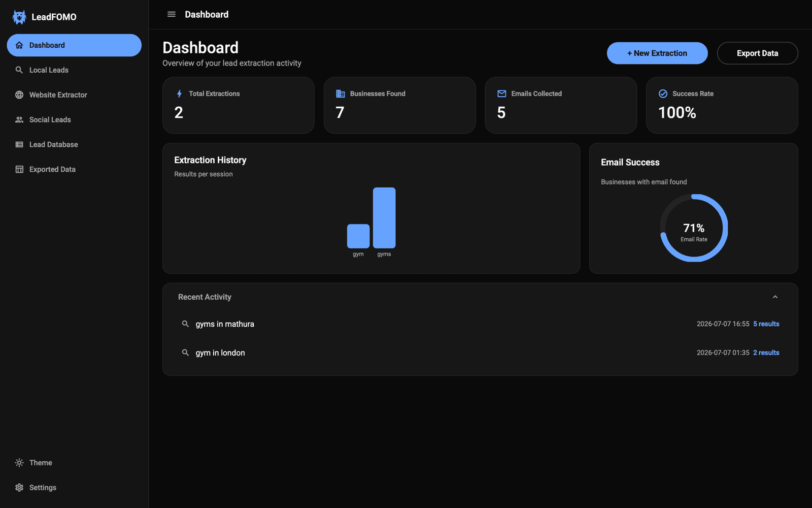Open Settings from sidebar
This screenshot has width=812, height=508.
coord(74,488)
